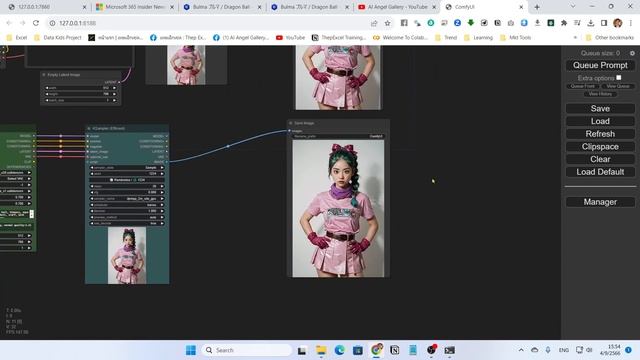Open the YouTube bookmark
The width and height of the screenshot is (640, 360).
(290, 38)
